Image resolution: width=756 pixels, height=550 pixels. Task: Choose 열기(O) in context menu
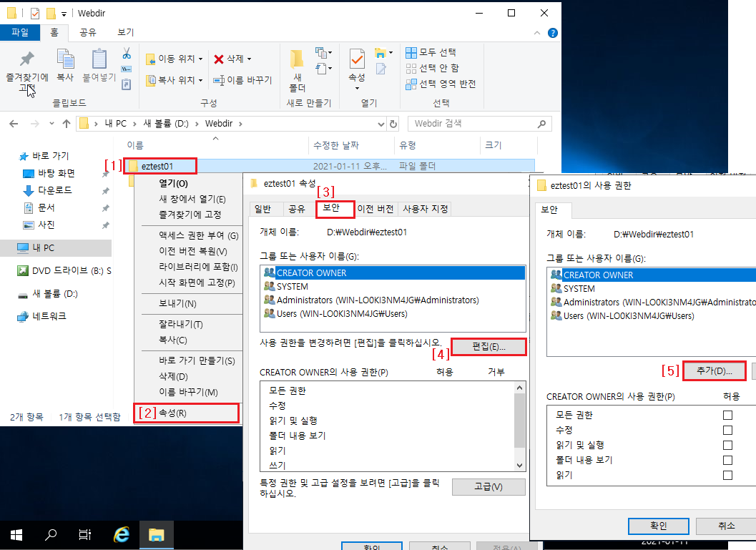(174, 183)
